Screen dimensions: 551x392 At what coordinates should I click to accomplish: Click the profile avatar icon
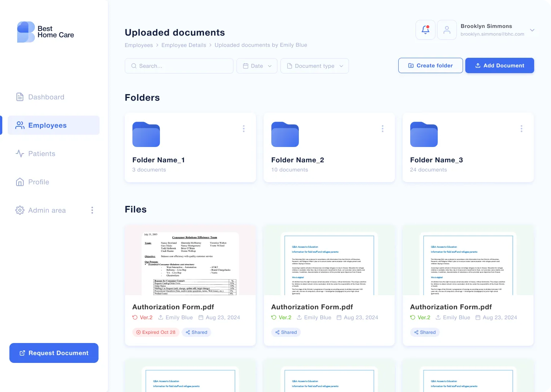click(x=447, y=29)
